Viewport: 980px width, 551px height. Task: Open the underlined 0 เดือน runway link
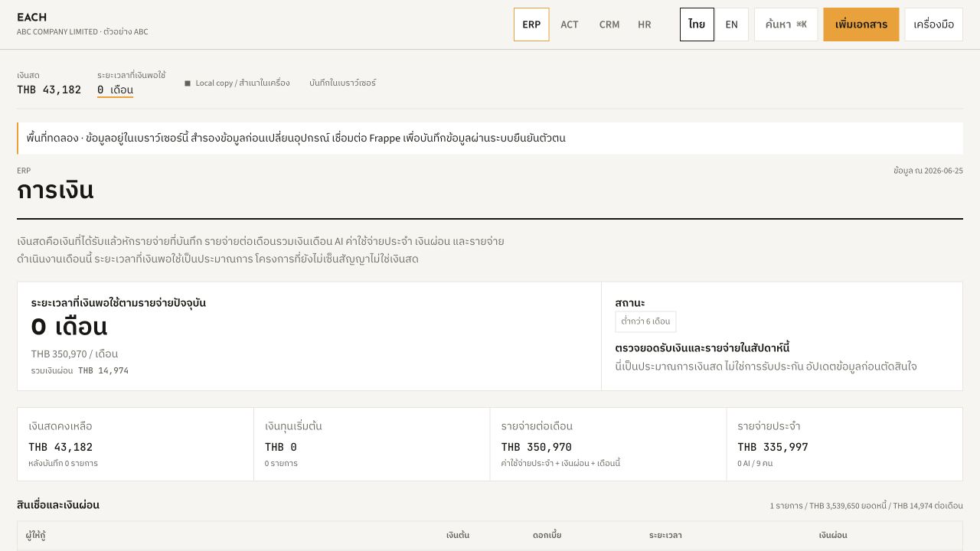coord(115,90)
